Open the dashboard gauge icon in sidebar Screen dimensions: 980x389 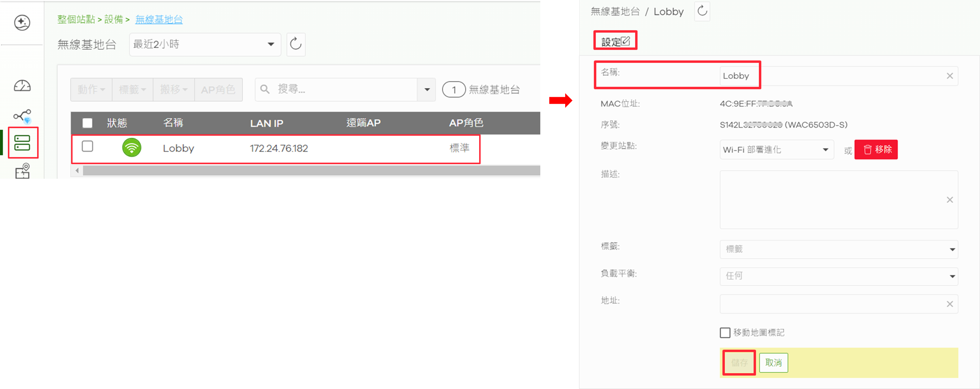[22, 86]
